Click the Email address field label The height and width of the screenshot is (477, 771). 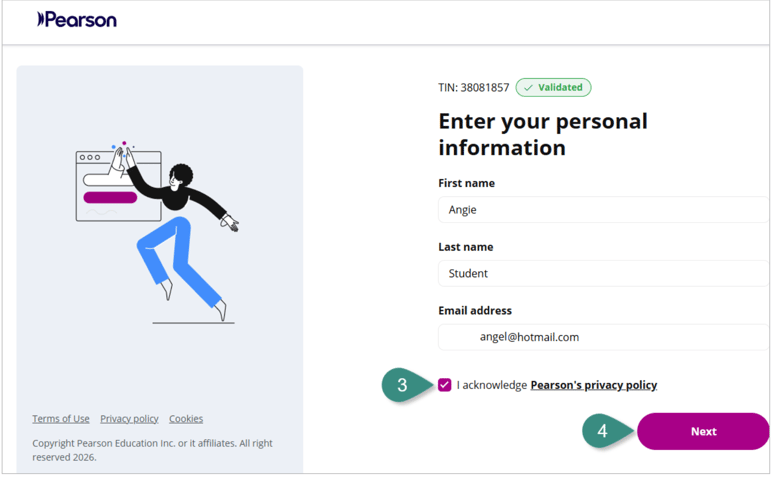tap(475, 310)
